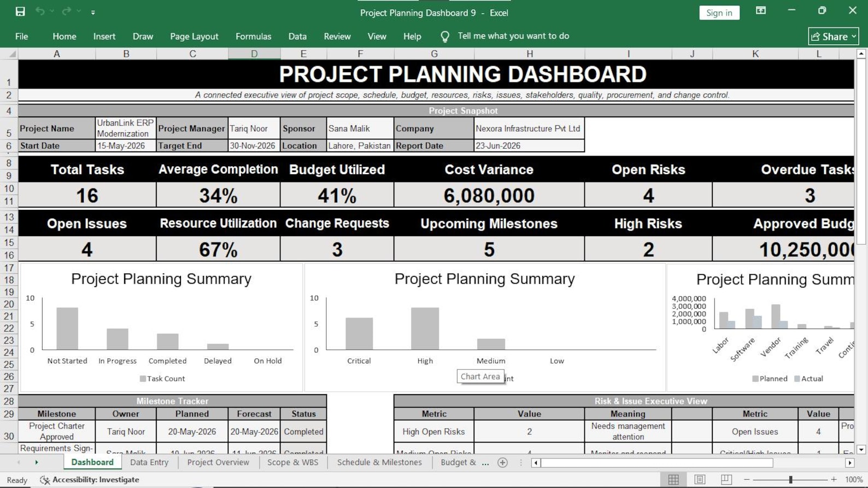
Task: Click the Undo arrow icon
Action: tap(40, 11)
